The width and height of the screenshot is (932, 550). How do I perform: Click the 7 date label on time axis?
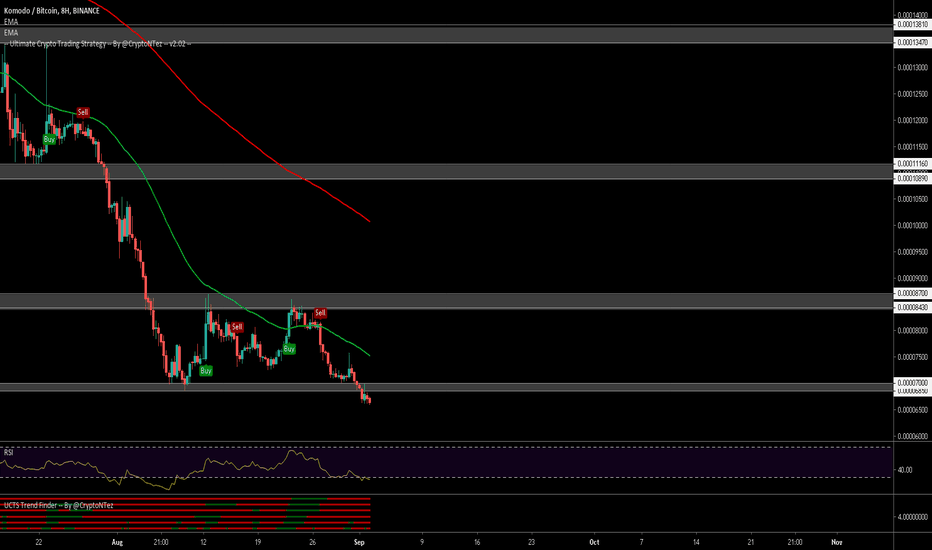pyautogui.click(x=641, y=542)
